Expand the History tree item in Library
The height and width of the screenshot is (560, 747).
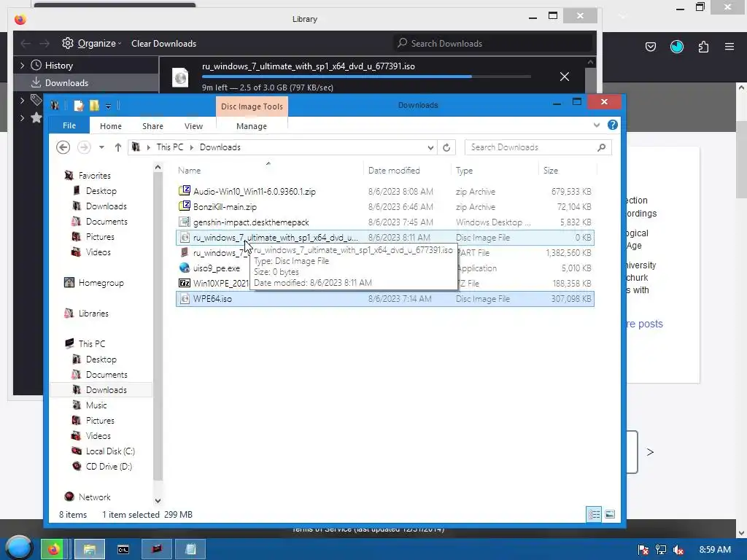pos(22,65)
